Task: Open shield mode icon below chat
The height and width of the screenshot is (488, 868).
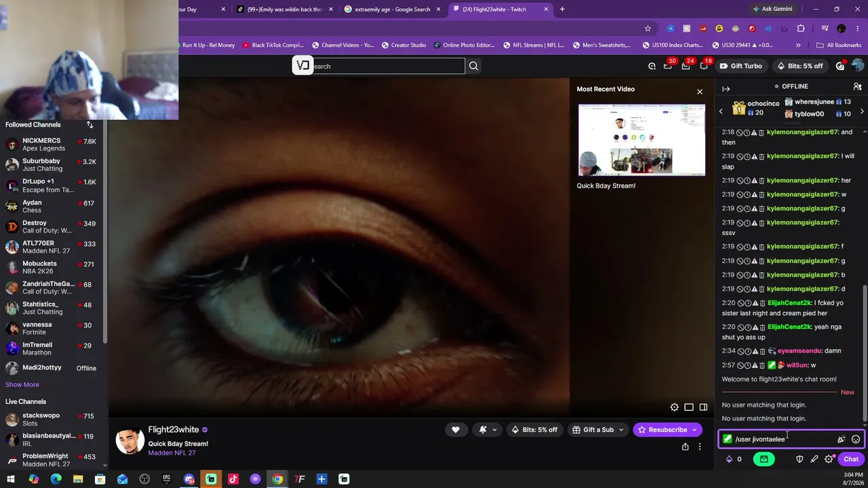Action: point(800,459)
